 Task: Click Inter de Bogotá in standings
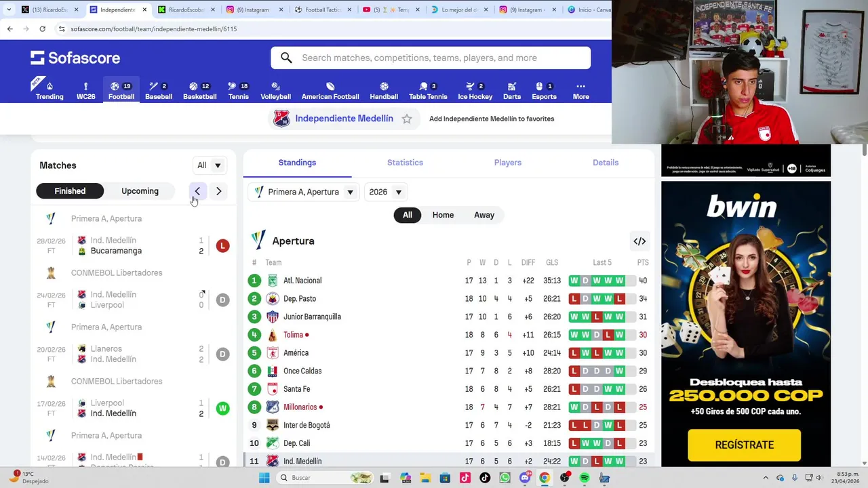tap(307, 425)
